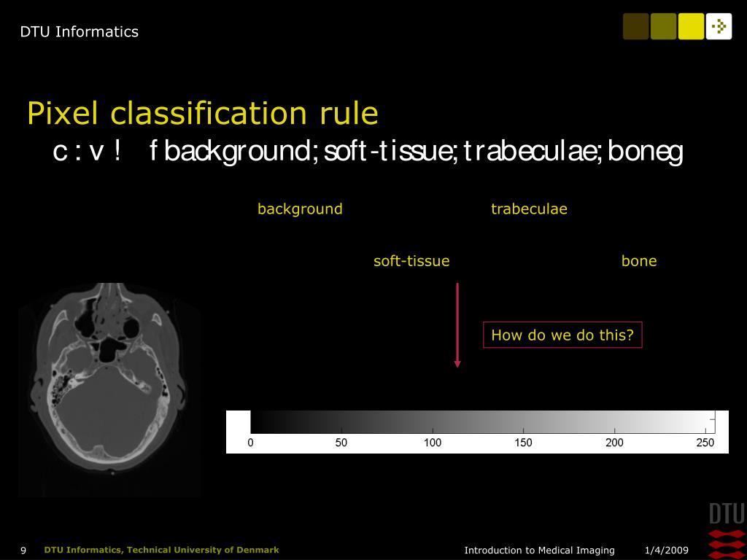
Task: Click the date 1/4/2009
Action: pos(667,551)
